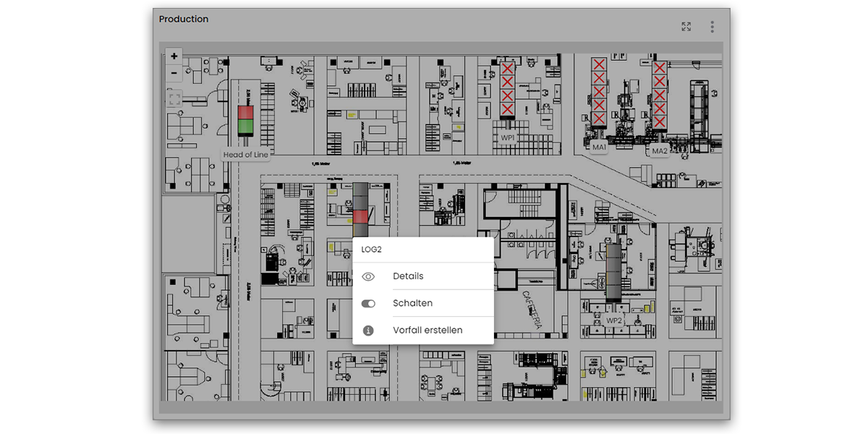Select the WP1 marker label
The width and height of the screenshot is (868, 434).
tap(507, 137)
